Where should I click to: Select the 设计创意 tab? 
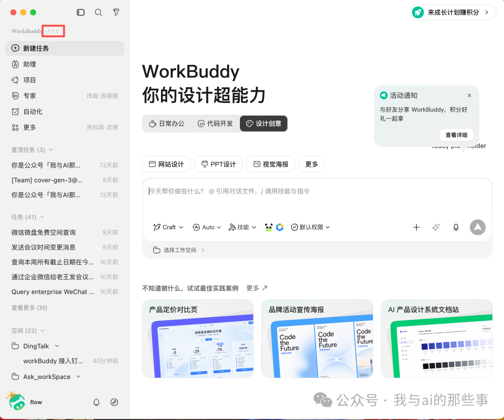click(264, 124)
